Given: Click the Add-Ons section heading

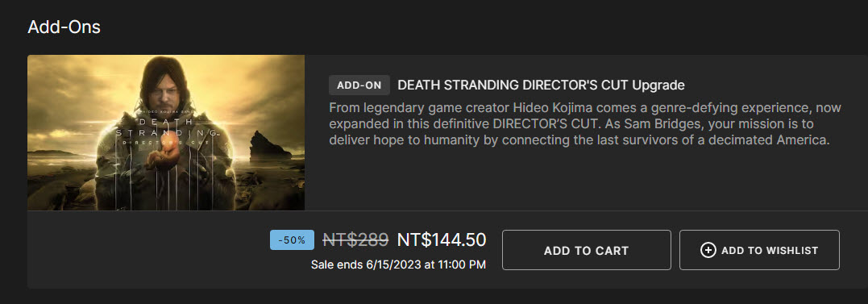Looking at the screenshot, I should tap(64, 27).
